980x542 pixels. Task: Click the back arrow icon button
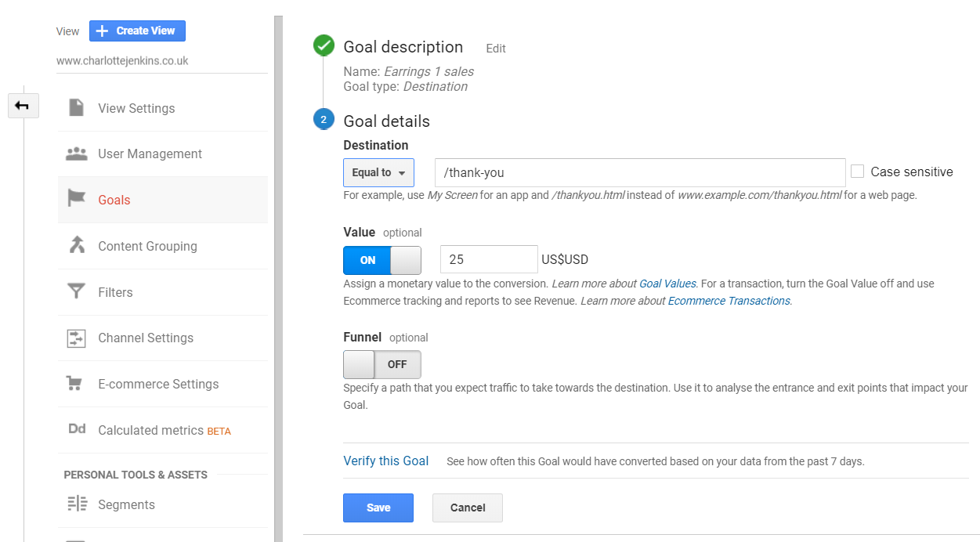pos(23,106)
